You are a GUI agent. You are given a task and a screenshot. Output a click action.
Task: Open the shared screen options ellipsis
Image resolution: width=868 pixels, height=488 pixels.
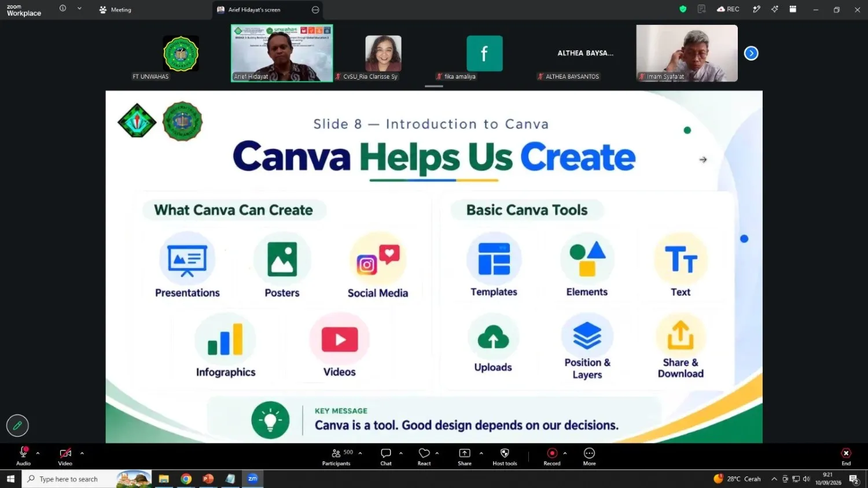click(315, 10)
